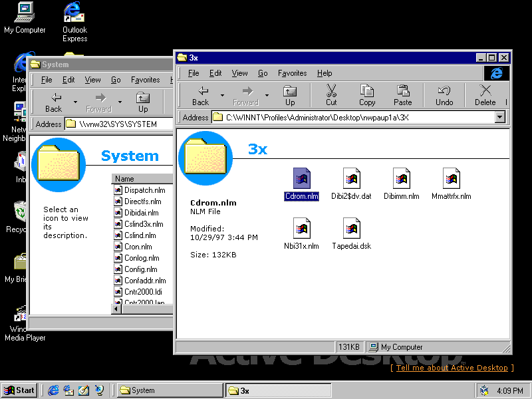Select Cron.nlm in the System window list
Image resolution: width=532 pixels, height=399 pixels.
[x=132, y=247]
